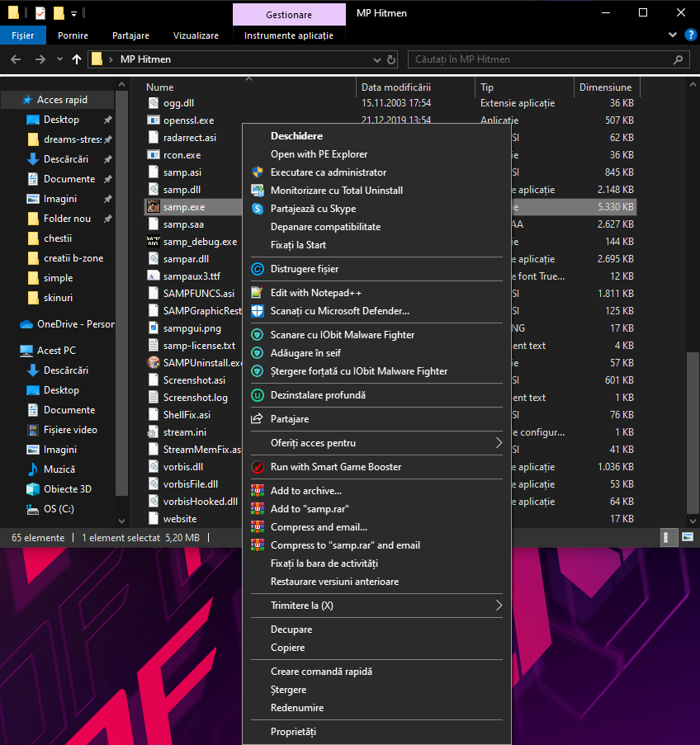Click the navigation pane scrollbar
This screenshot has width=700, height=745.
point(121,292)
